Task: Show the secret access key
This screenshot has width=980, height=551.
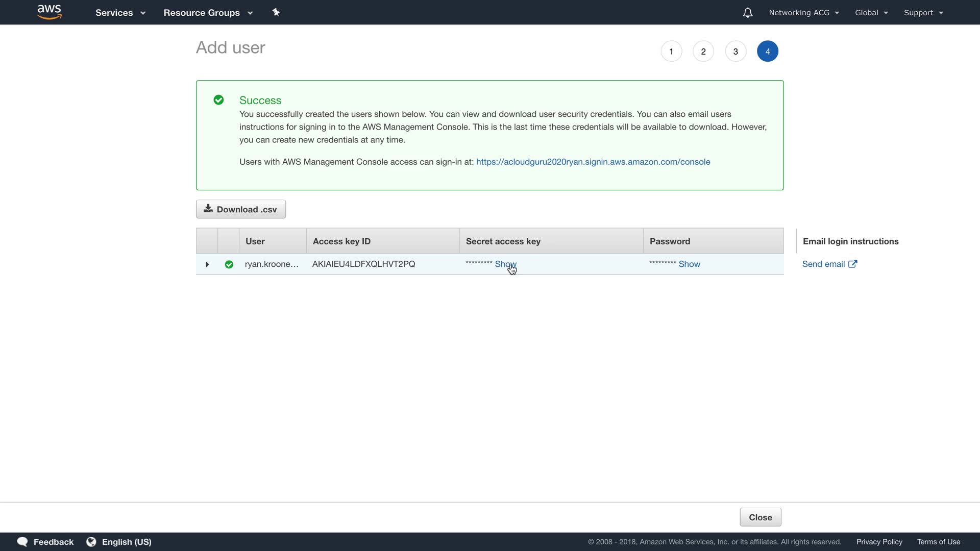Action: tap(505, 264)
